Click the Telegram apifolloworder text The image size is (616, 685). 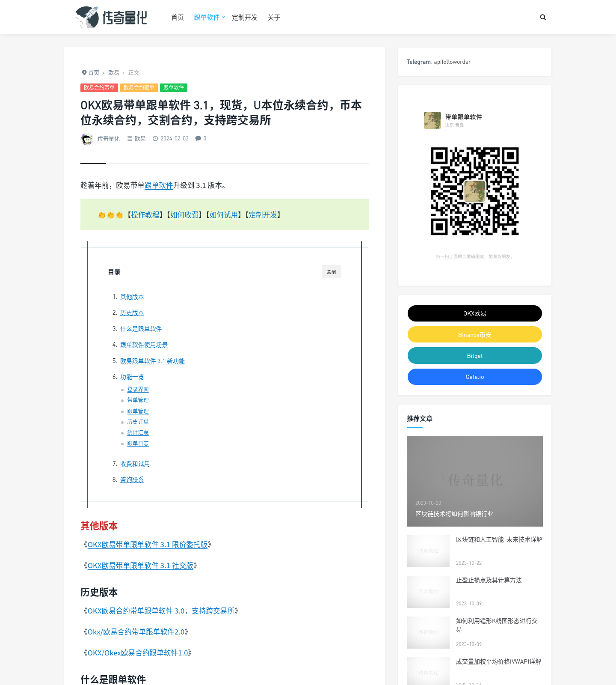(438, 62)
